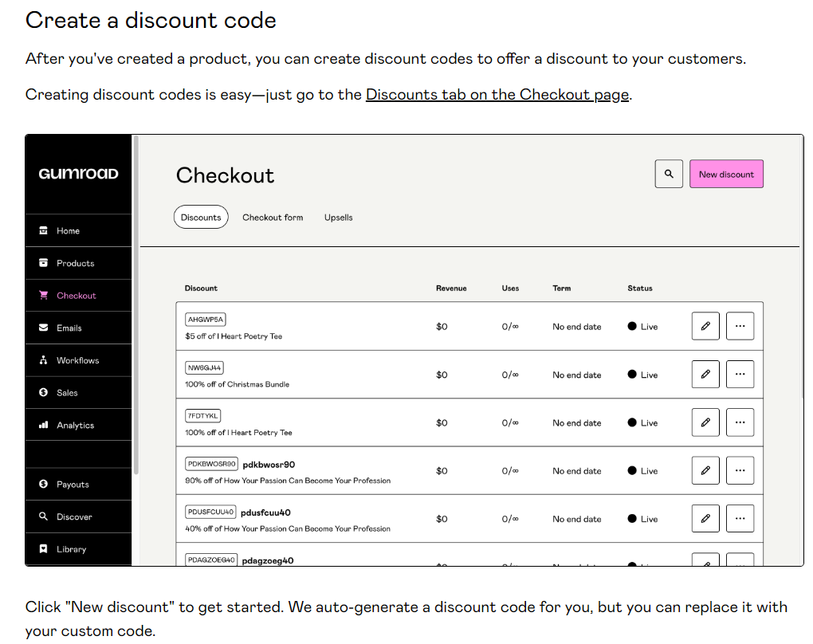Click the Gumroad logo
Image resolution: width=813 pixels, height=644 pixels.
tap(78, 174)
